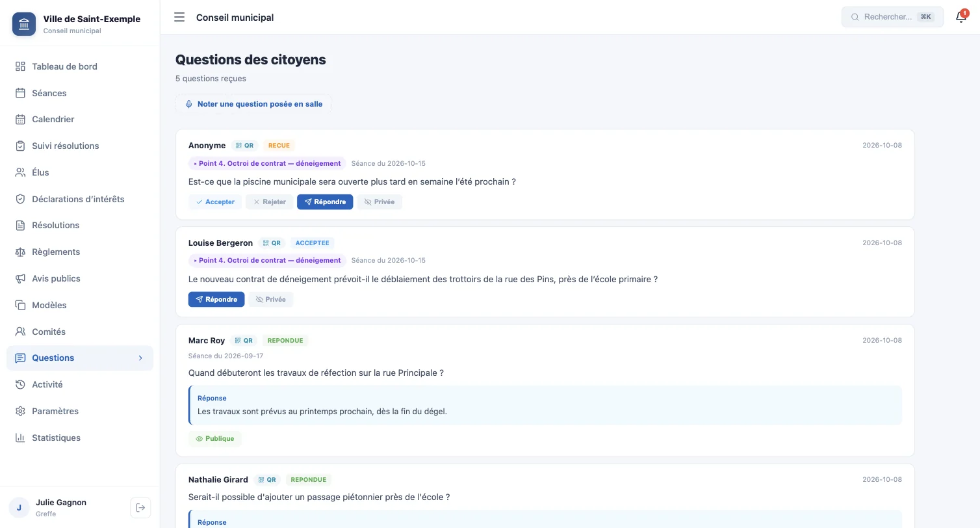Reply to Louise Bergeron's question
The image size is (980, 528).
(x=216, y=299)
